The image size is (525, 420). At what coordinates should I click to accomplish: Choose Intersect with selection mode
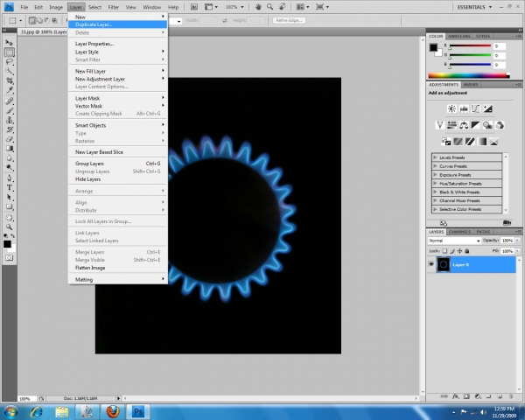tap(54, 20)
